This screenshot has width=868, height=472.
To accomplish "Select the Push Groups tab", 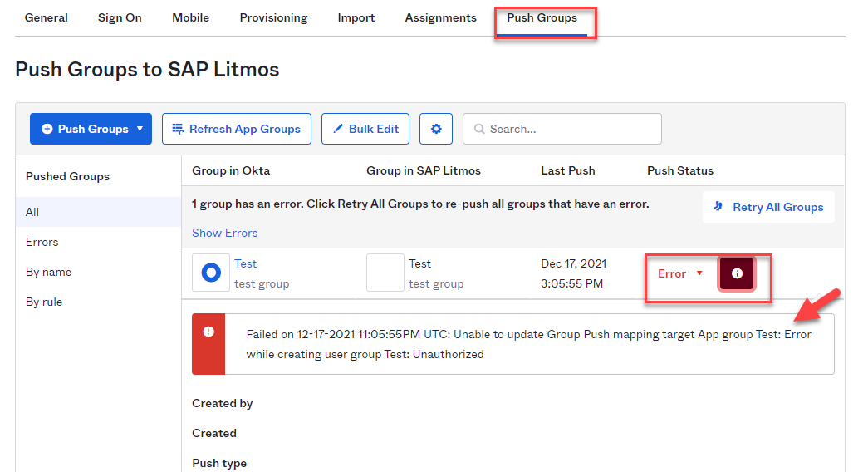I will click(x=542, y=17).
